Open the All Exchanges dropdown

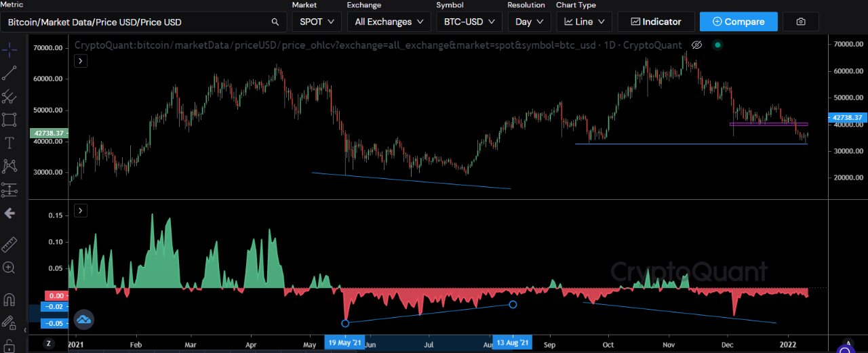coord(389,22)
